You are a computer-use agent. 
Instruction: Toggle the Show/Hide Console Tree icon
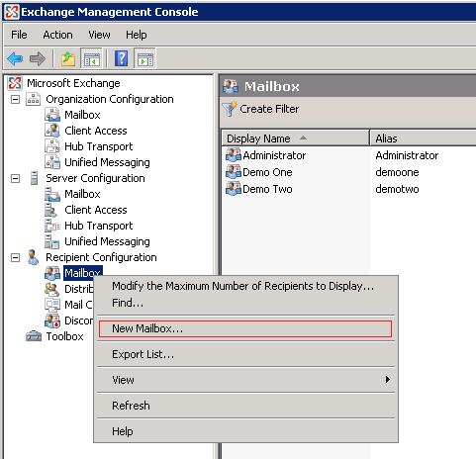click(x=91, y=59)
